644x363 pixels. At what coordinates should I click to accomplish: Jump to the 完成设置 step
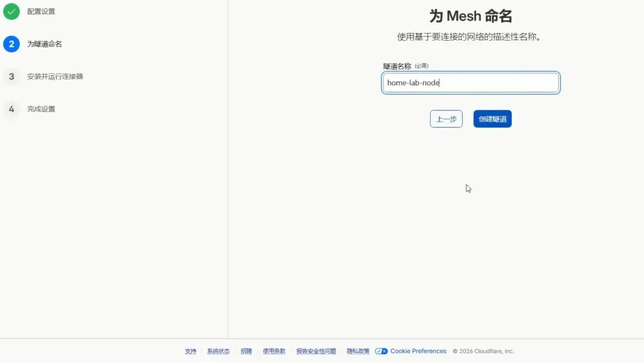(41, 109)
